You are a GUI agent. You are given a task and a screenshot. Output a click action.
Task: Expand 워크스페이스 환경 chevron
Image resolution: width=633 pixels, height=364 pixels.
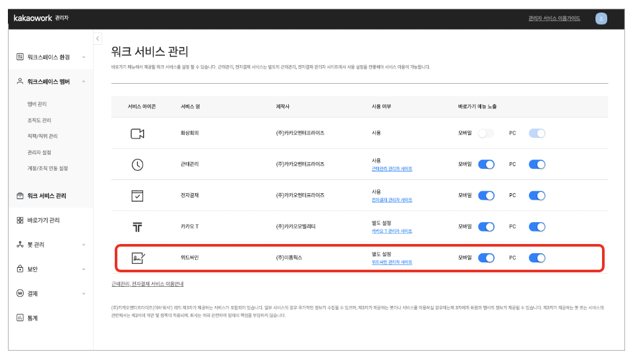coord(84,57)
